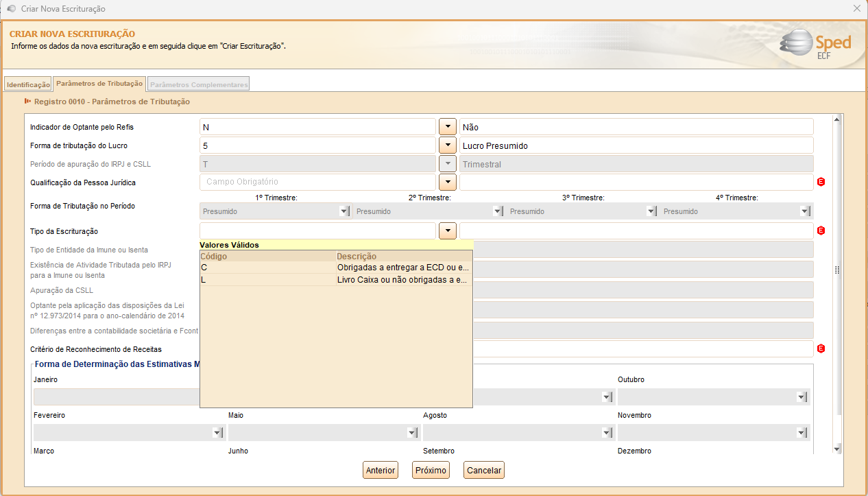This screenshot has width=868, height=496.
Task: Toggle the Tipo da Escrituração dropdown arrow
Action: click(x=447, y=231)
